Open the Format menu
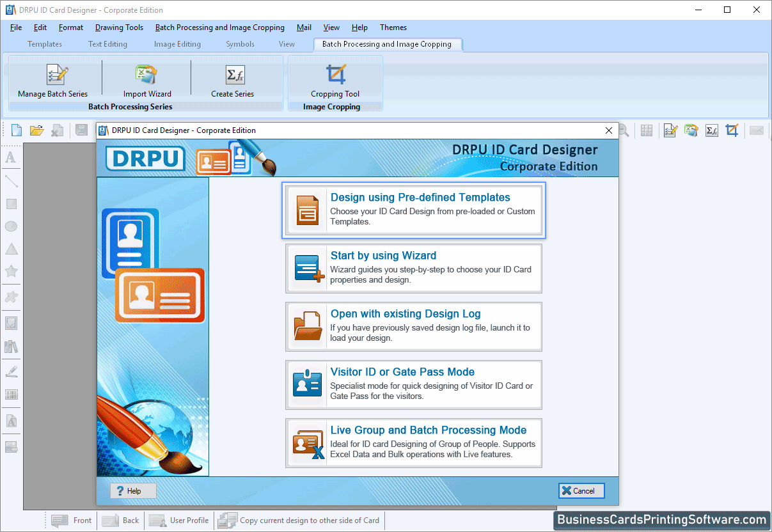The image size is (772, 532). point(71,27)
